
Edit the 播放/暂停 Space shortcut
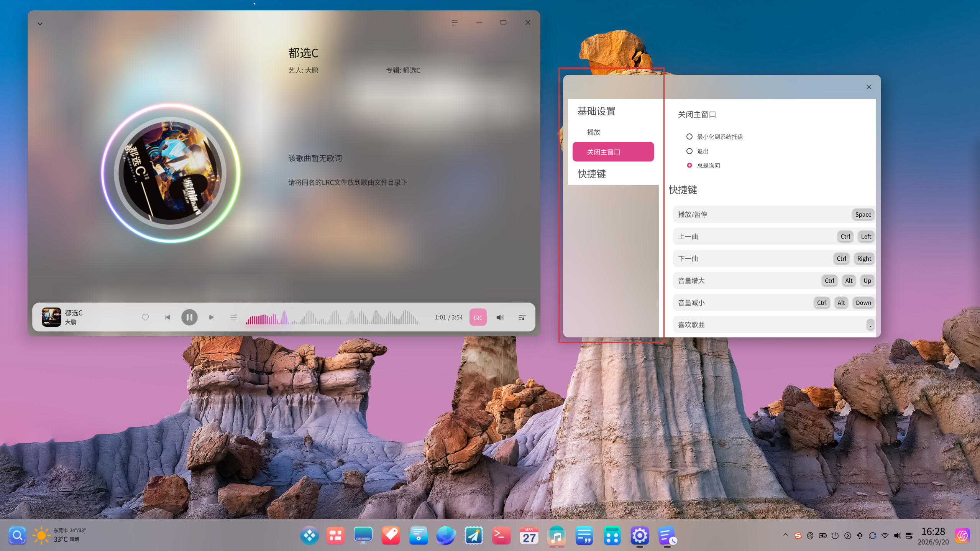tap(863, 214)
